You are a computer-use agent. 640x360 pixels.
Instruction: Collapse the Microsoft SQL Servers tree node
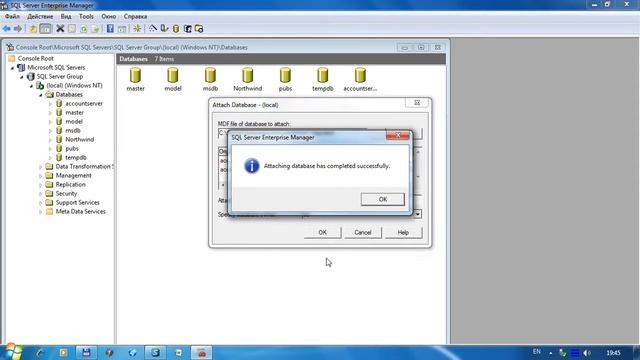click(x=12, y=68)
